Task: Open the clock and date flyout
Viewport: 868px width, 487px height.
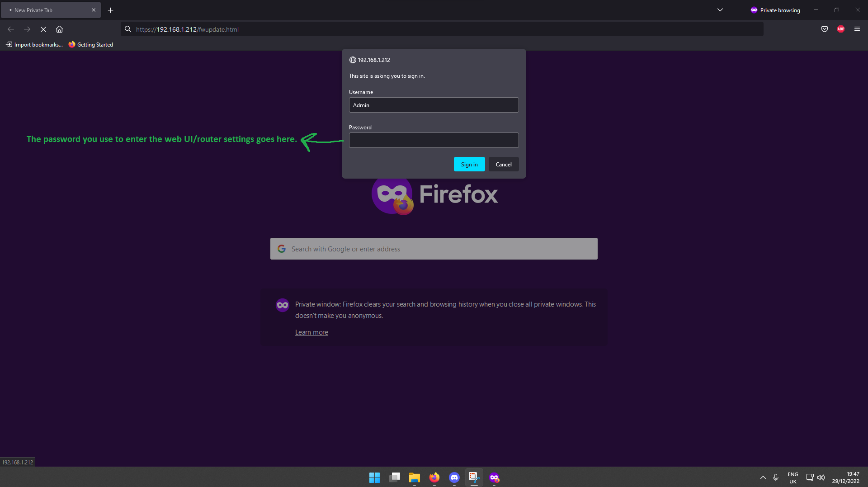Action: coord(845,478)
